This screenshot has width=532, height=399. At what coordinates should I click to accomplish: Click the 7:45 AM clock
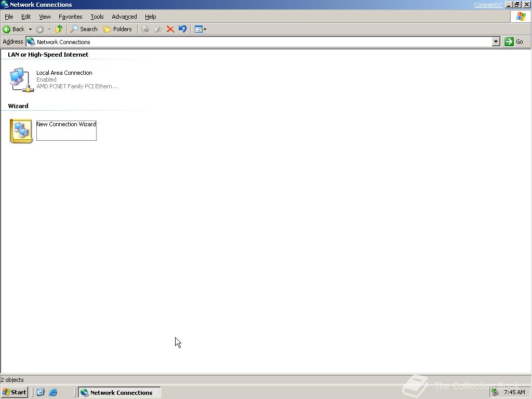(x=514, y=392)
